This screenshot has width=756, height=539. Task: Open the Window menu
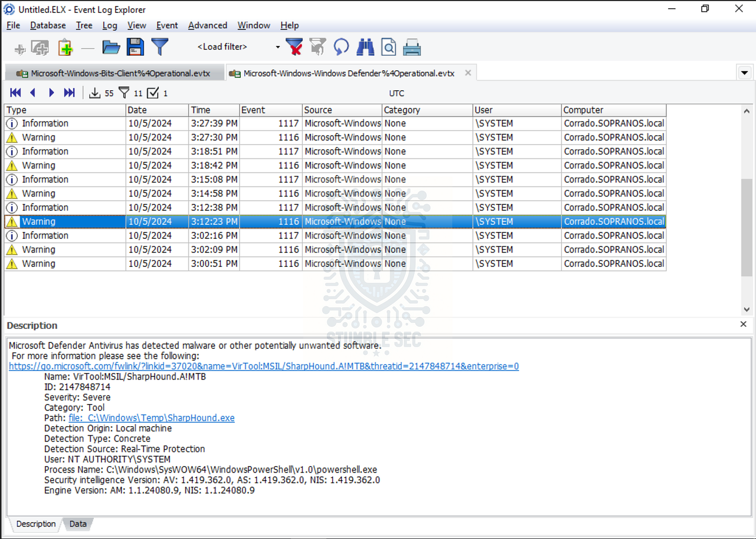(254, 25)
